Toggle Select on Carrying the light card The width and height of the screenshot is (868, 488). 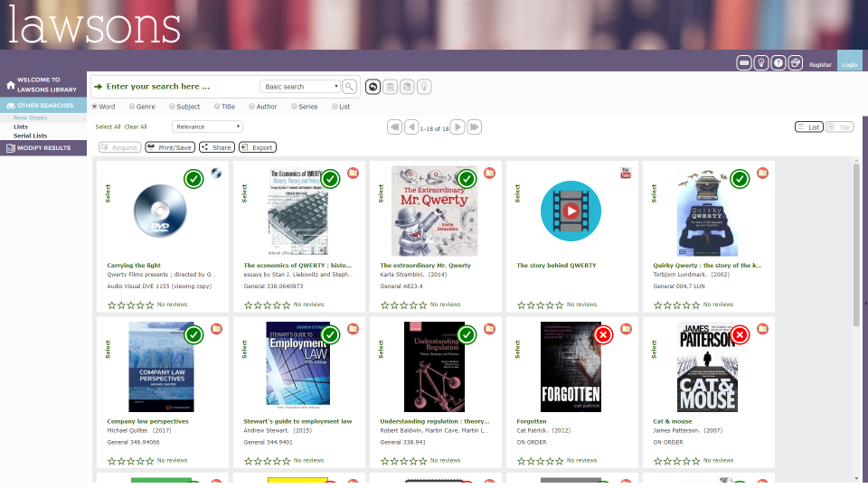[x=108, y=193]
